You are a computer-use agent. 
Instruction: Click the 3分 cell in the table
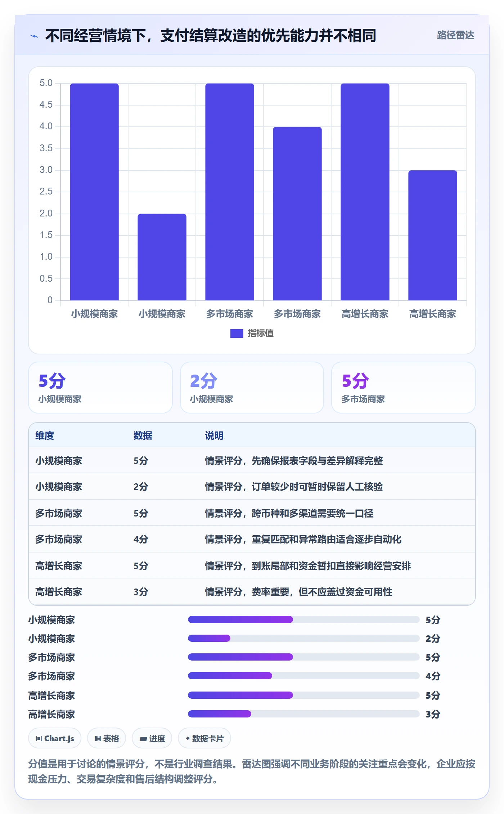coord(141,592)
